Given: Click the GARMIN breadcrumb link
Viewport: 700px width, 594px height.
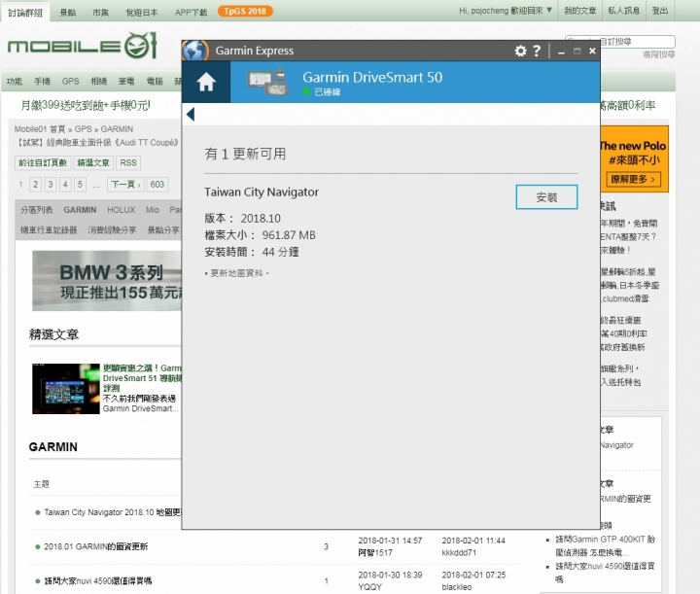Looking at the screenshot, I should coord(117,129).
